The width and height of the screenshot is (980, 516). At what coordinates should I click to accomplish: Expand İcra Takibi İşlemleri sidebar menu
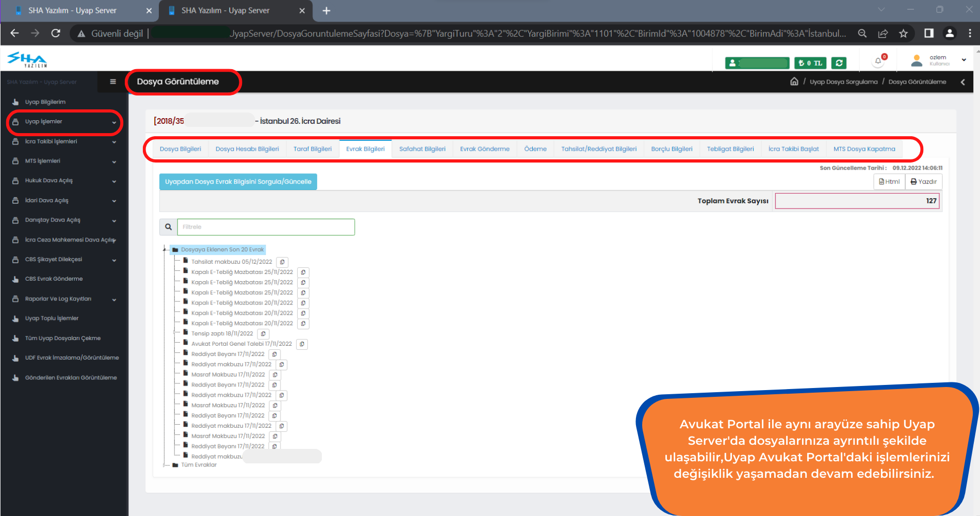pos(64,141)
